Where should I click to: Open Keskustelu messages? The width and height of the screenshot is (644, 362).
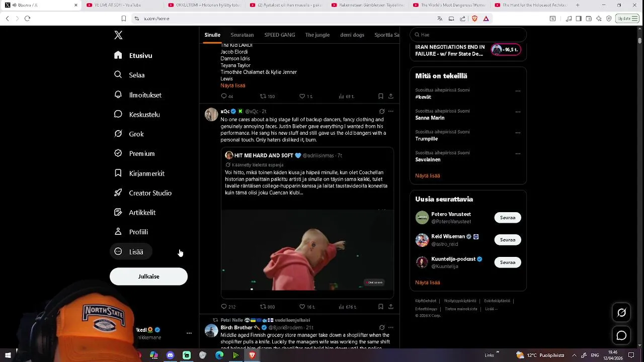click(x=137, y=114)
